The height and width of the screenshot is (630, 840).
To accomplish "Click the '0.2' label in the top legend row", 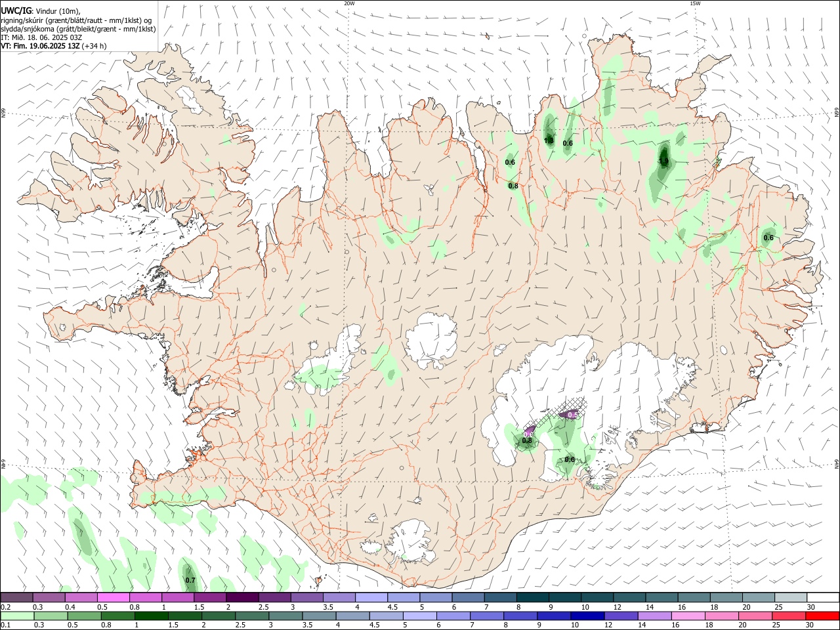I will [x=5, y=607].
